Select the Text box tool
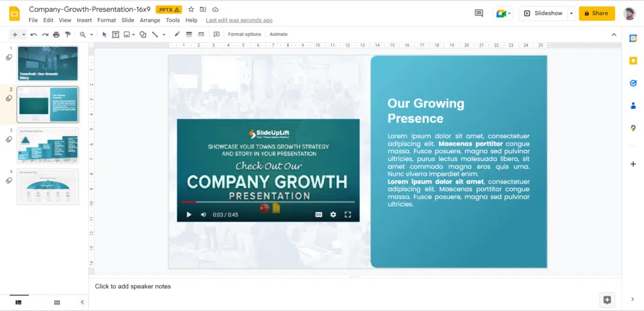The image size is (644, 311). pyautogui.click(x=116, y=35)
